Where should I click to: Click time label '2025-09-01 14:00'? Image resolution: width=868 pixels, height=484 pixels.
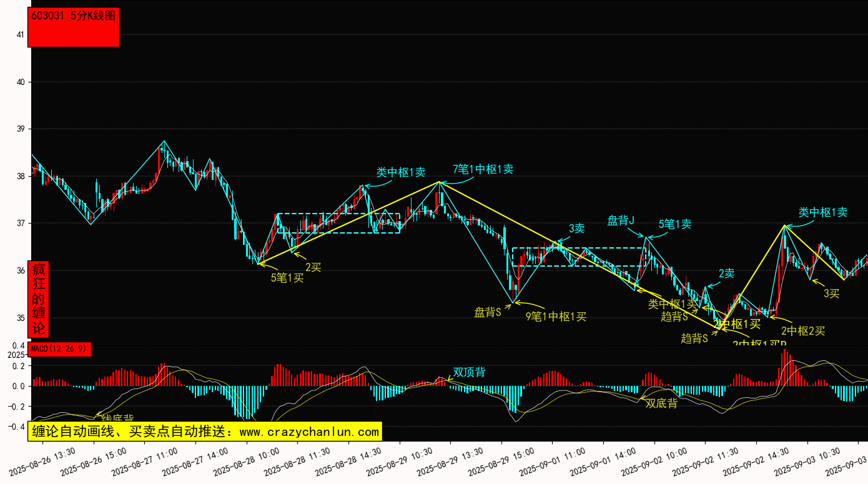click(x=604, y=460)
